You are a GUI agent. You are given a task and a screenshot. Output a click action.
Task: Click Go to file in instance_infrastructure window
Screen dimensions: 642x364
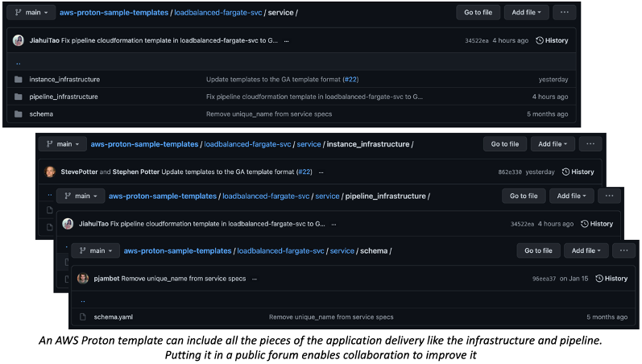tap(505, 144)
